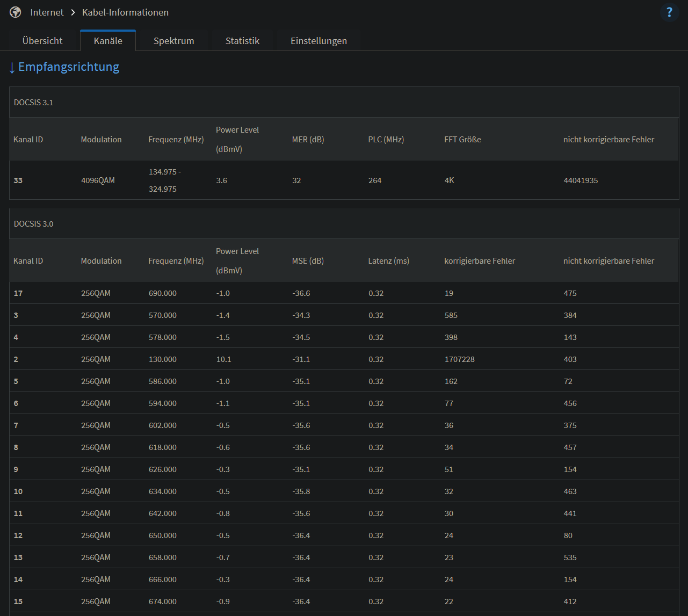Click correctable errors value 585

(x=451, y=315)
